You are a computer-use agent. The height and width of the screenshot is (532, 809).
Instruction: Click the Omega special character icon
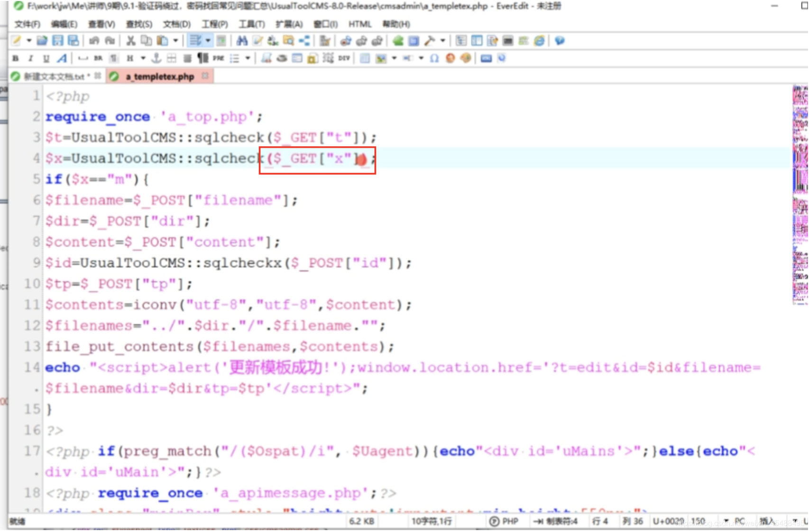point(434,58)
